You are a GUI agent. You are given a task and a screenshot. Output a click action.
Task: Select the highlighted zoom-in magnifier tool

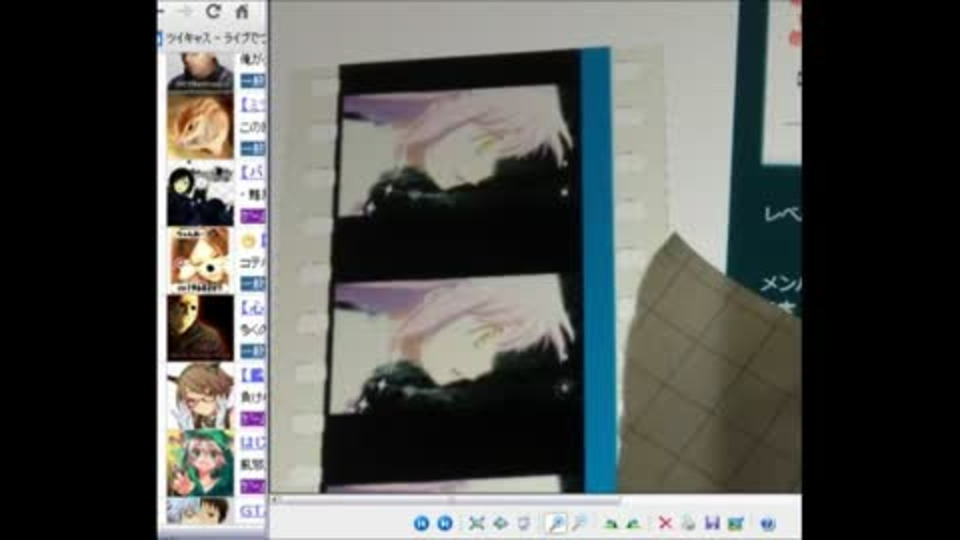pyautogui.click(x=555, y=523)
